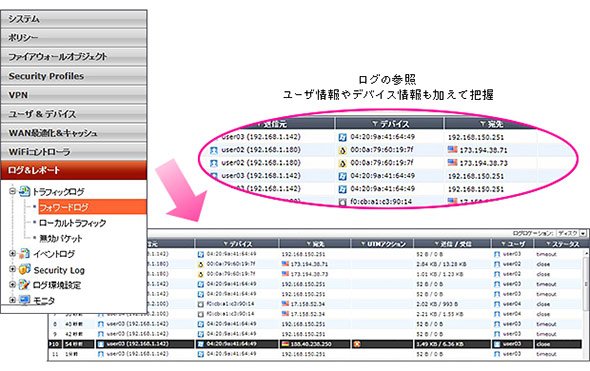Click user03 (192.168.1.142) source in row 8

coord(137,324)
